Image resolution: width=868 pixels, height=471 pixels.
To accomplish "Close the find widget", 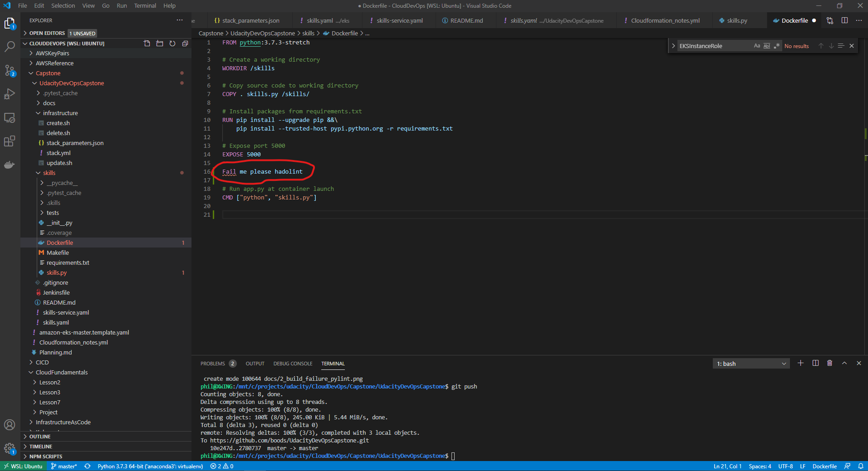I will 852,46.
